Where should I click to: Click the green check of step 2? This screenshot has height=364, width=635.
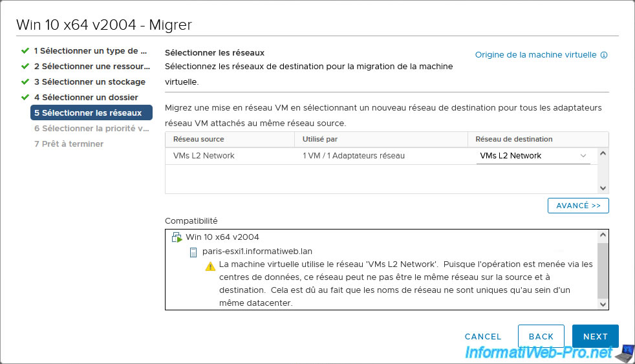tap(25, 66)
